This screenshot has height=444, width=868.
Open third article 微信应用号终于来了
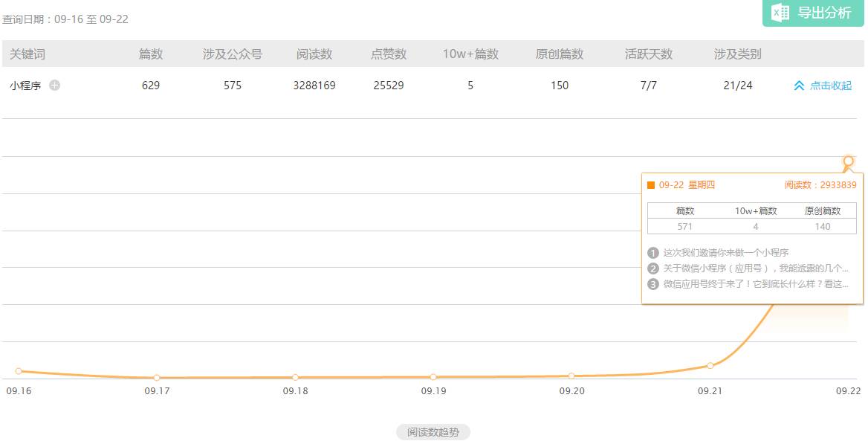(755, 284)
